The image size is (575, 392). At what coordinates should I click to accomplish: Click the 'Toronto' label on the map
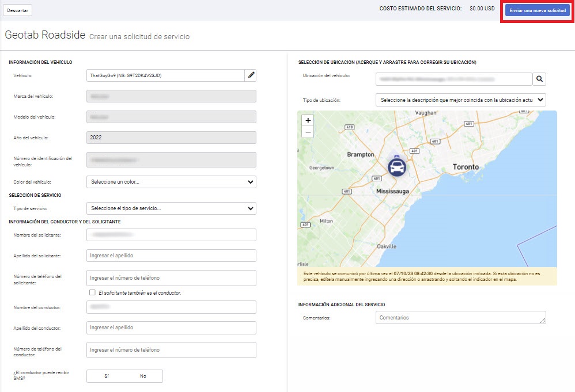(x=466, y=167)
